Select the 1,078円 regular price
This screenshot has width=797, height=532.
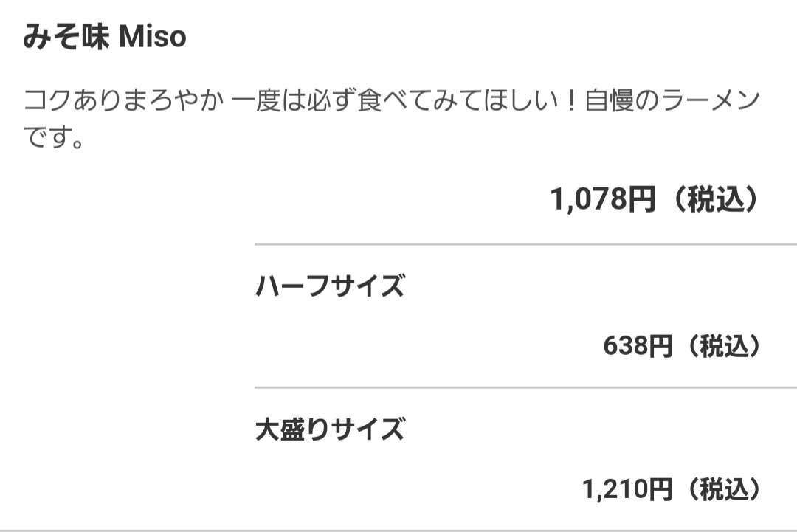pyautogui.click(x=602, y=199)
